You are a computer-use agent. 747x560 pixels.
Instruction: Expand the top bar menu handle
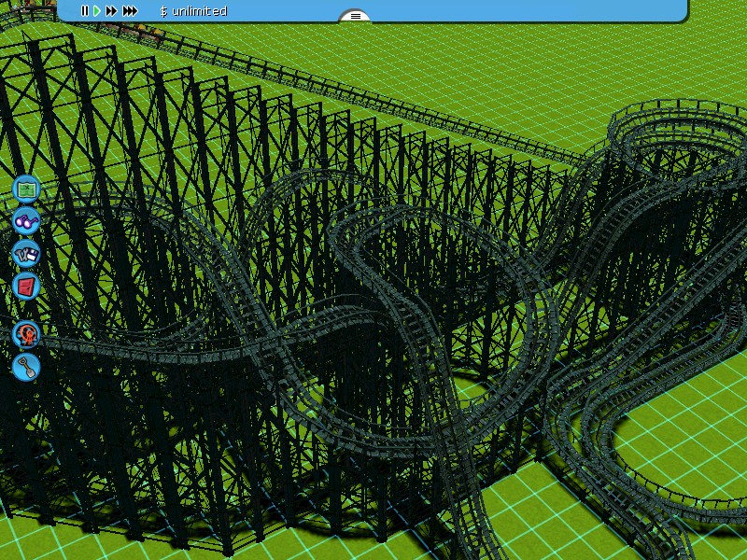[355, 16]
